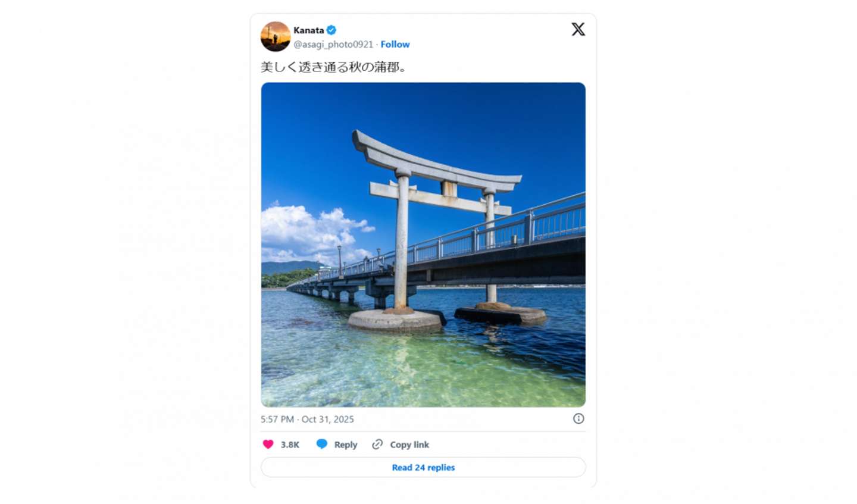Click the 3.8K likes count
The image size is (857, 504).
point(290,444)
